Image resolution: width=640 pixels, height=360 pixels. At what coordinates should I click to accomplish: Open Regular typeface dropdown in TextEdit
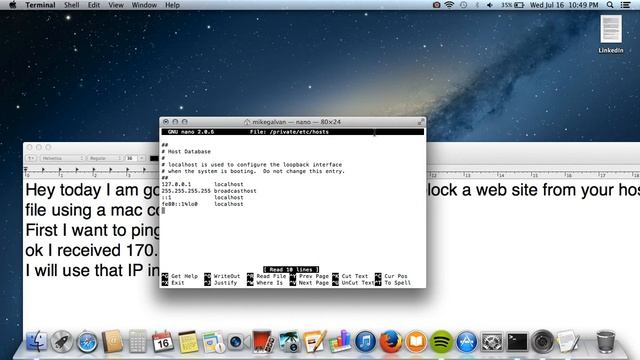click(x=105, y=158)
